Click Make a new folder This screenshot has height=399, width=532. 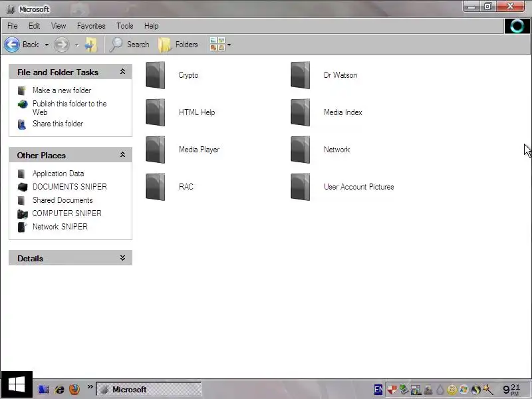(62, 90)
